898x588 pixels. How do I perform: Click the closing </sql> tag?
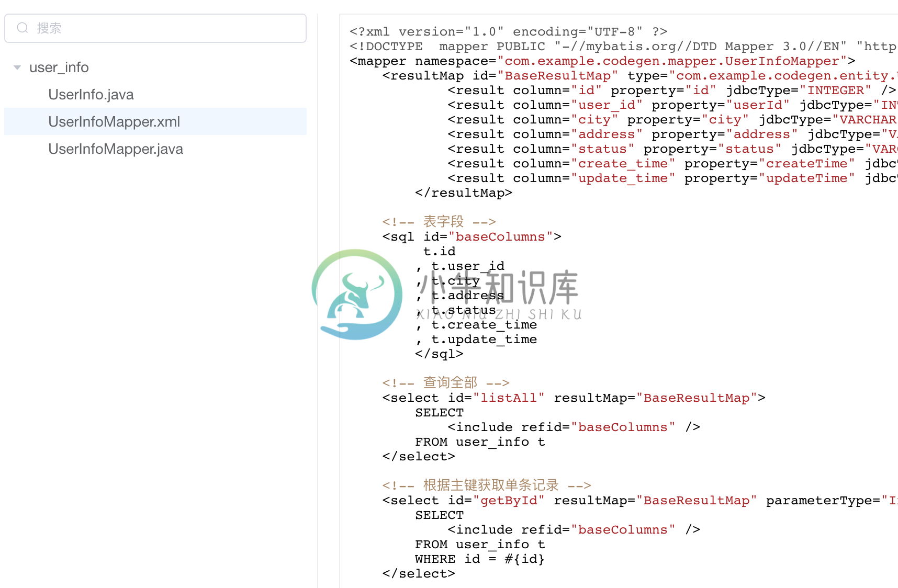click(x=439, y=354)
